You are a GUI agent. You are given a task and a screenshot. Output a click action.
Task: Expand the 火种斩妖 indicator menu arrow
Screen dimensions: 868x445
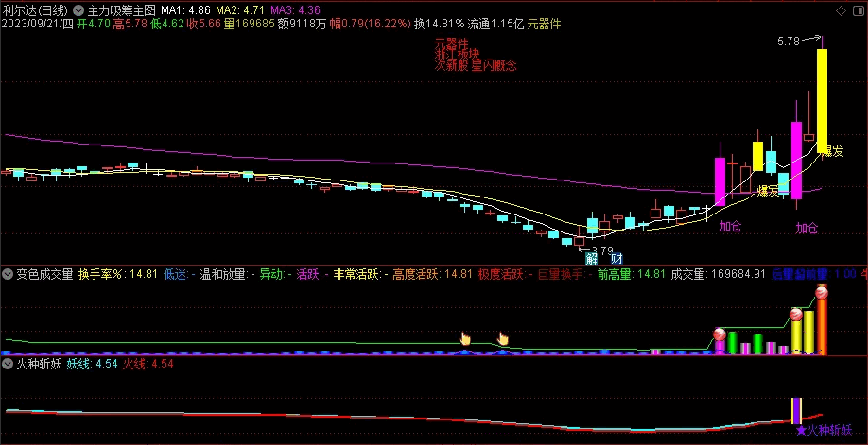8,364
